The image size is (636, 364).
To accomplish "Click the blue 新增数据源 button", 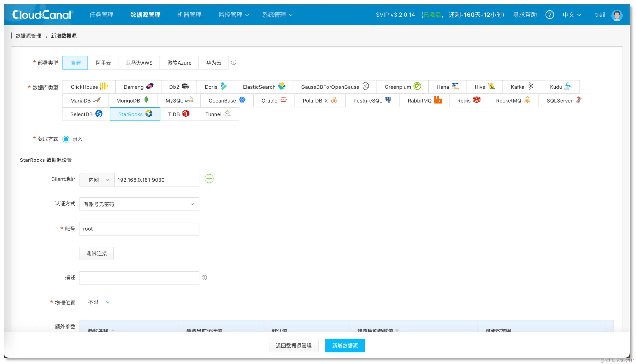I will pyautogui.click(x=345, y=345).
